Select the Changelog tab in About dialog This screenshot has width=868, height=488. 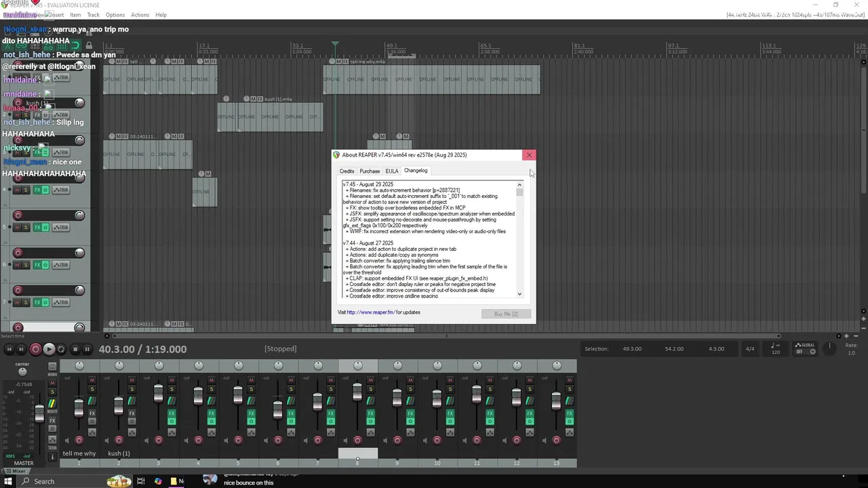coord(416,171)
